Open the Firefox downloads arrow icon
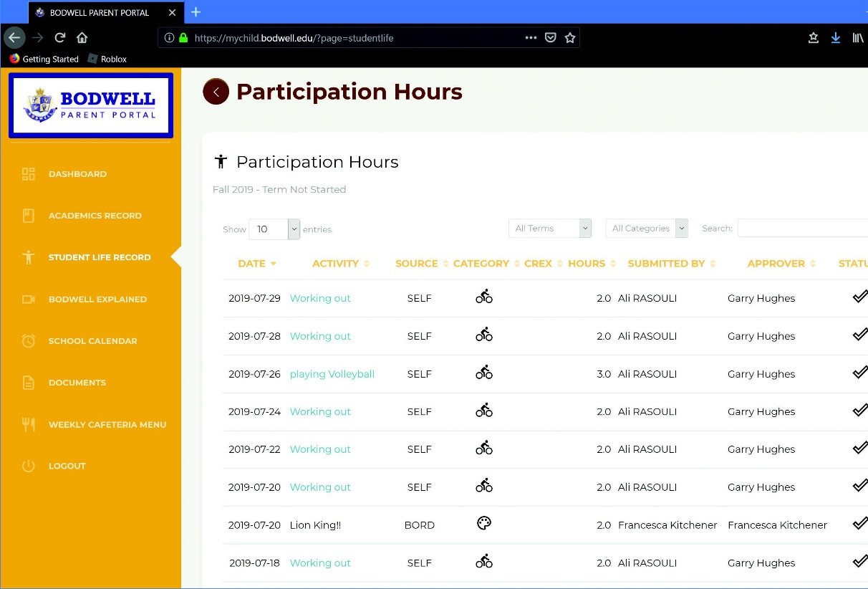The height and width of the screenshot is (589, 868). [835, 38]
